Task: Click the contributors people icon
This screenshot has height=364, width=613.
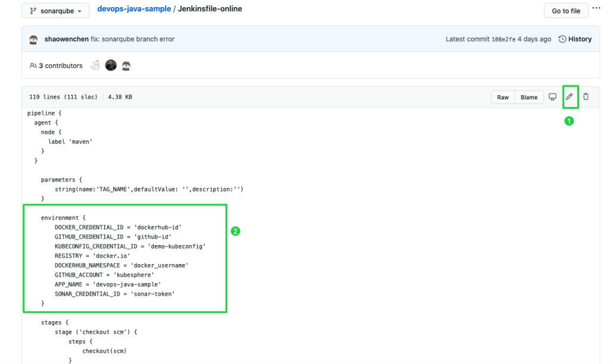Action: [x=33, y=65]
